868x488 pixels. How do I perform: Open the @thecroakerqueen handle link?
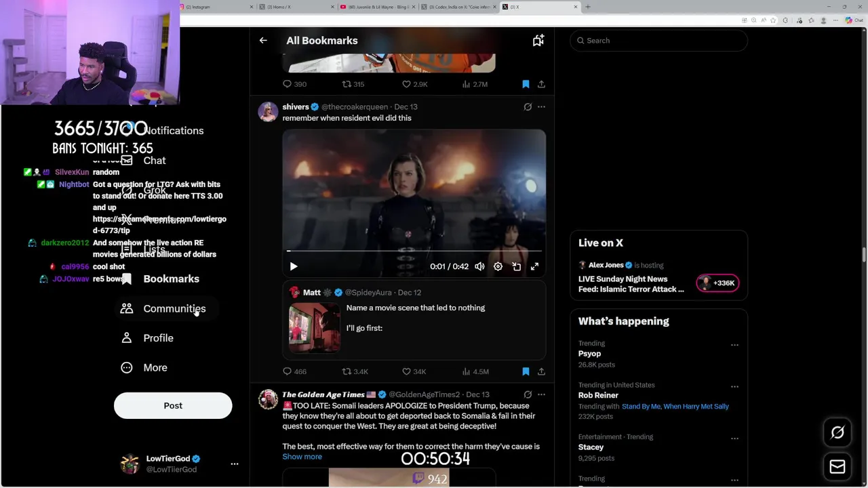click(355, 107)
